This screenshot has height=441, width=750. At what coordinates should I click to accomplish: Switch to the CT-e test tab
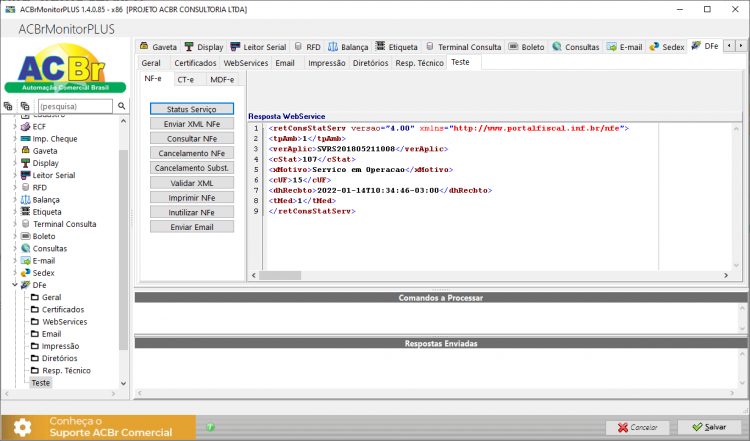click(x=186, y=79)
